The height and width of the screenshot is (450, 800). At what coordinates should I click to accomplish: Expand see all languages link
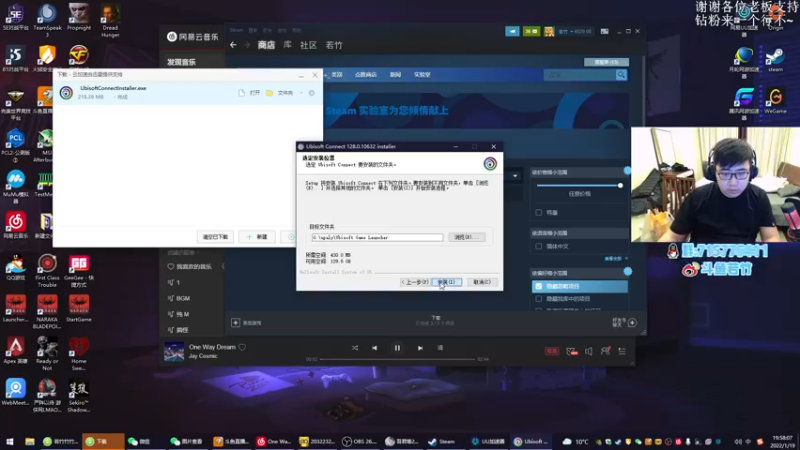tap(616, 258)
